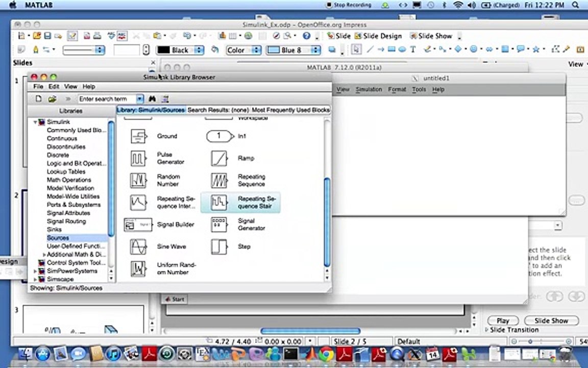This screenshot has width=588, height=368.
Task: Click the Open model folder icon
Action: 52,99
